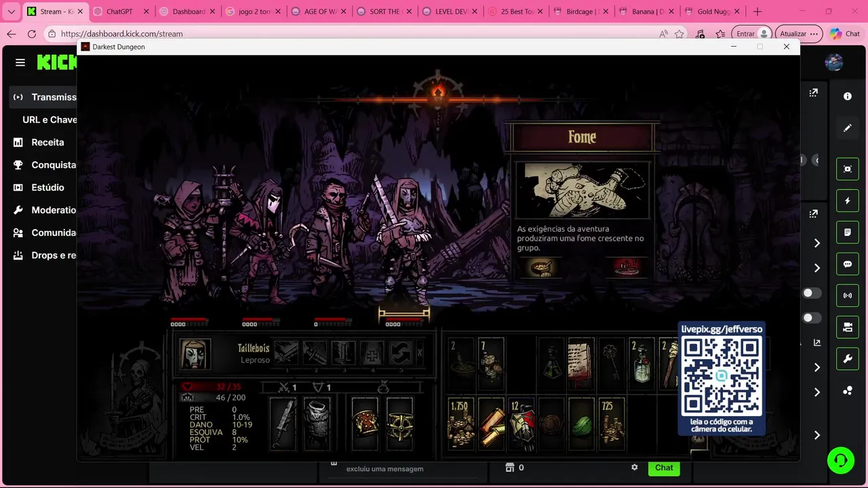Switch to the Gold Nugget browser tab

click(x=714, y=12)
